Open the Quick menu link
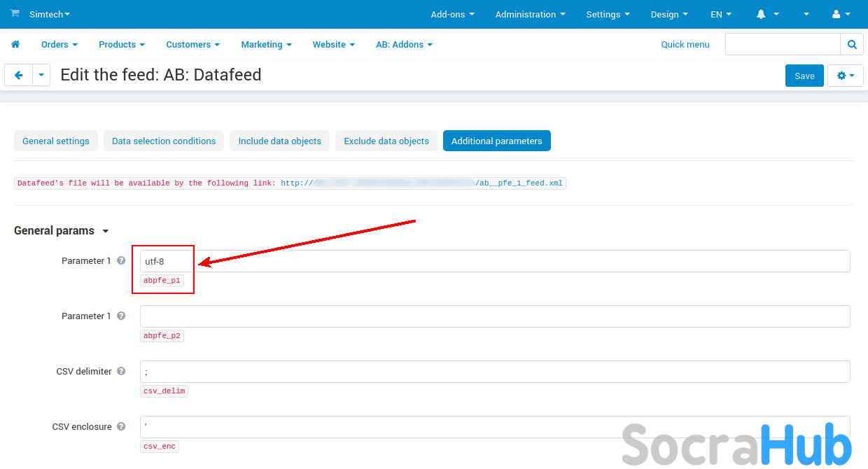The width and height of the screenshot is (868, 469). (685, 44)
